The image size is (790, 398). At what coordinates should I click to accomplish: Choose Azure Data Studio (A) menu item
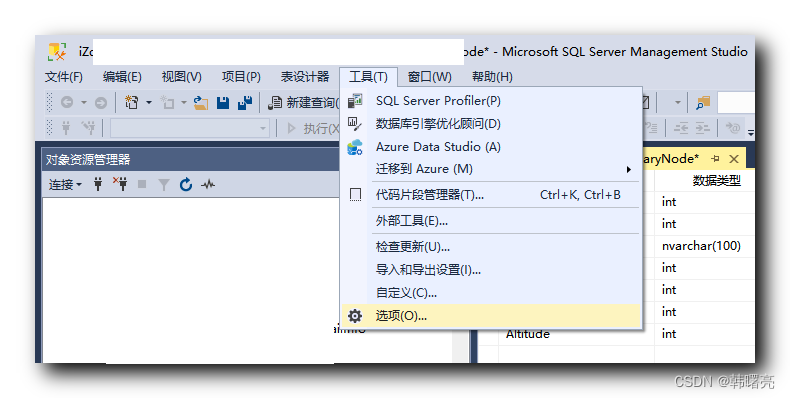click(491, 147)
